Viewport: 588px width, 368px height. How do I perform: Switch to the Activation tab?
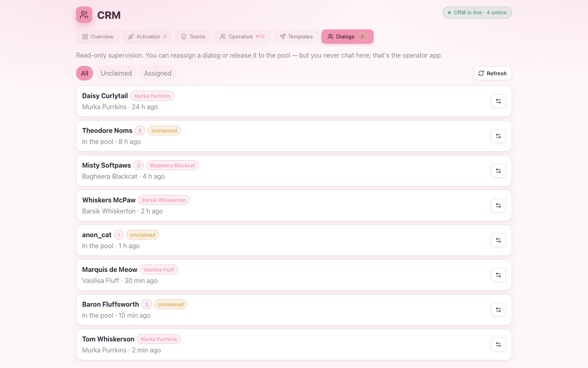pyautogui.click(x=147, y=36)
